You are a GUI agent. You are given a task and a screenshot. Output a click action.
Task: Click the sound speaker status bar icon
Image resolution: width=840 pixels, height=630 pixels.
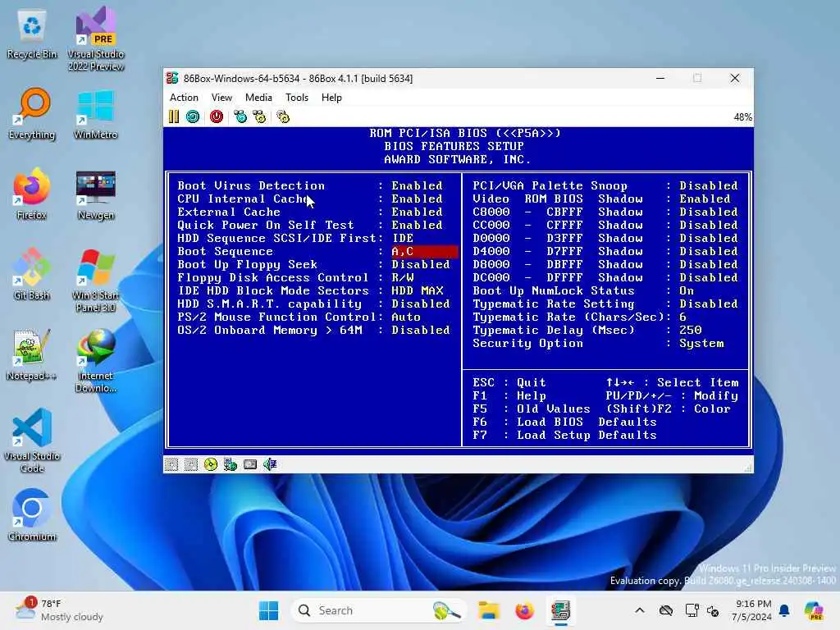[x=270, y=464]
